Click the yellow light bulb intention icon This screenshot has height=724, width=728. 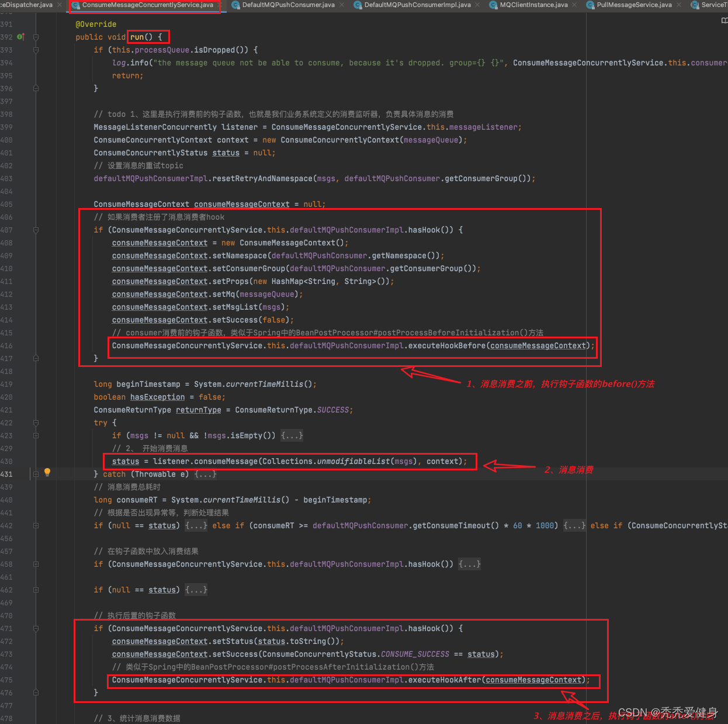[x=47, y=472]
